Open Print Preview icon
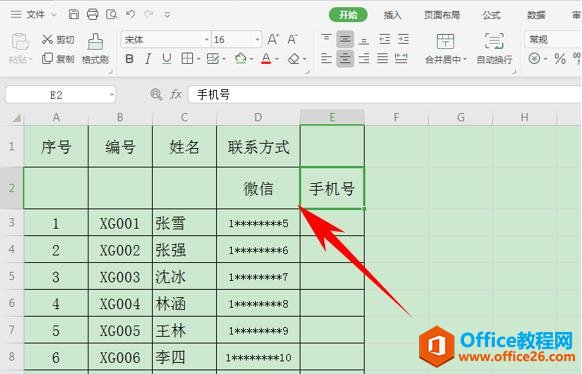Image resolution: width=582 pixels, height=374 pixels. (x=111, y=14)
